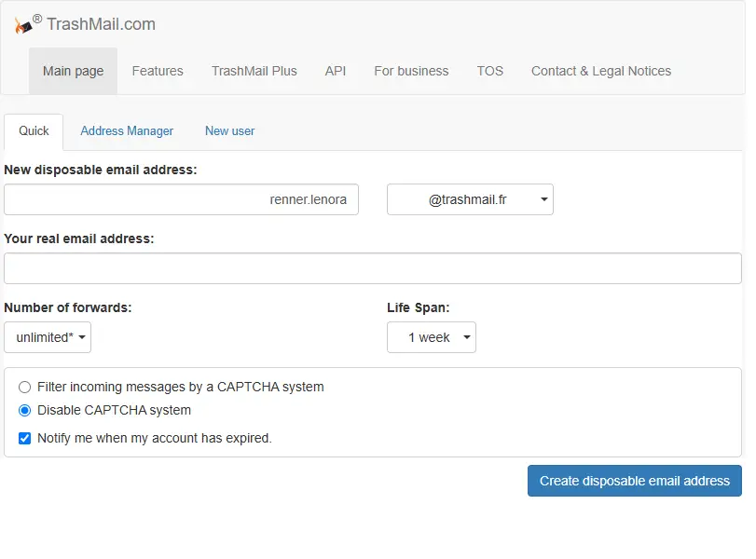
Task: Open the @trashmail.fr domain dropdown
Action: 470,199
